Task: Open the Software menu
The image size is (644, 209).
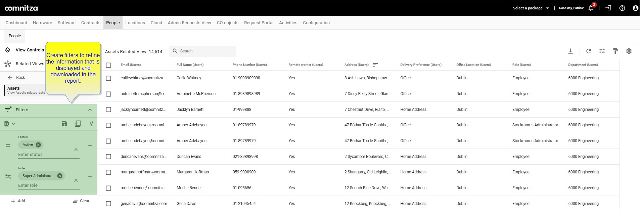Action: point(66,23)
